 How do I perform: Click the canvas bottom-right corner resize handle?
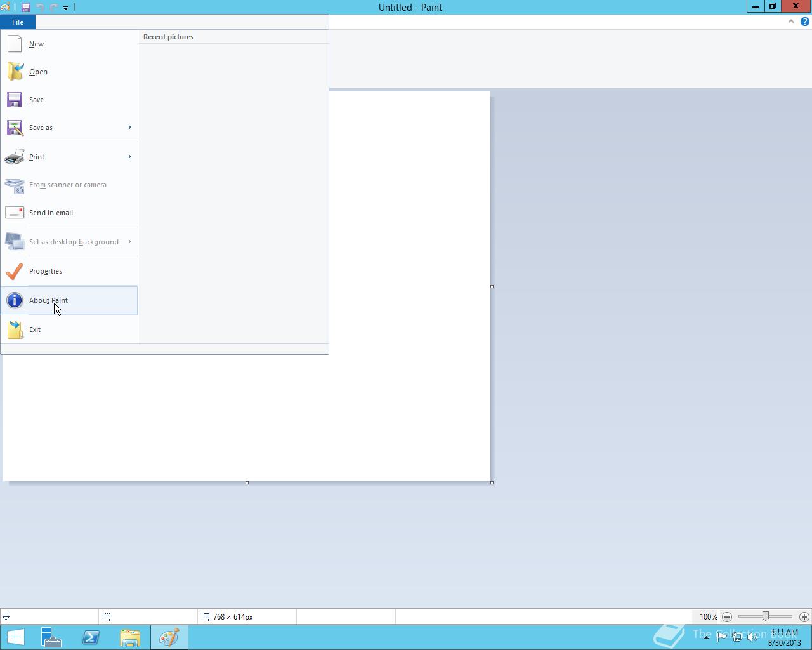(x=492, y=482)
